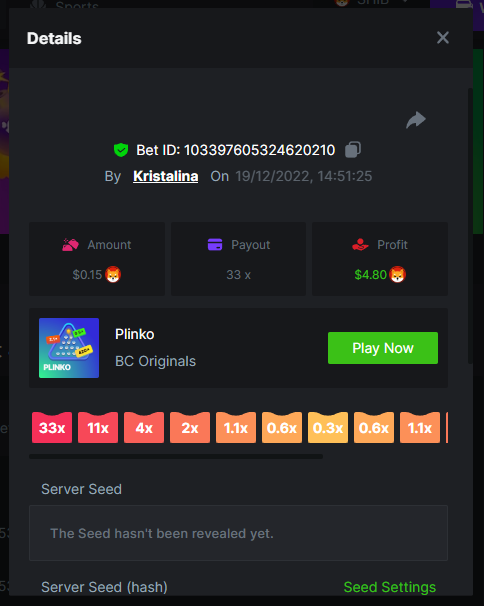Select the 11x multiplier tile
Image resolution: width=484 pixels, height=606 pixels.
pyautogui.click(x=98, y=427)
